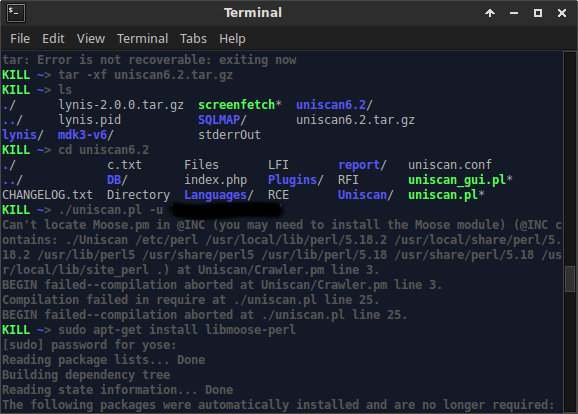This screenshot has height=414, width=578.
Task: Click the 'report/' directory name
Action: (x=362, y=165)
